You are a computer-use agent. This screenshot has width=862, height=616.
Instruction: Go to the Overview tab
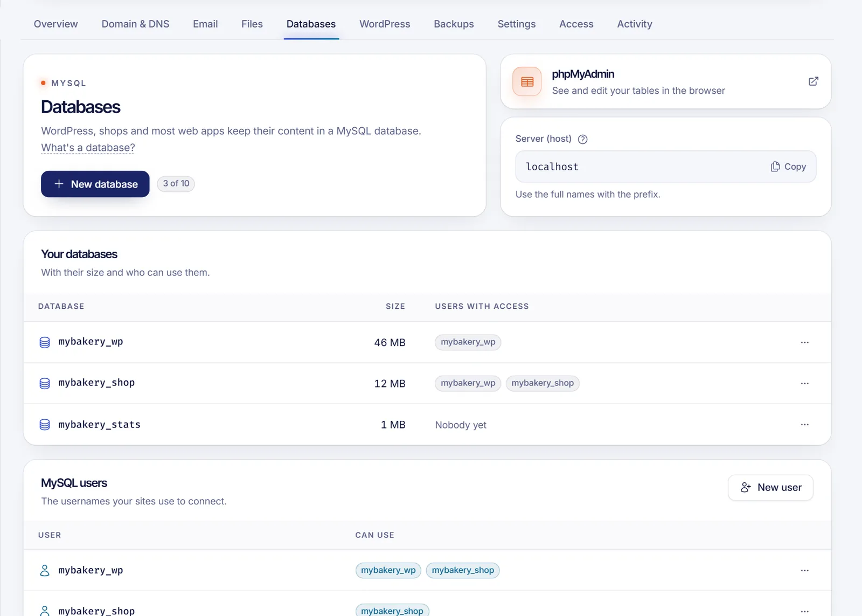click(x=55, y=24)
